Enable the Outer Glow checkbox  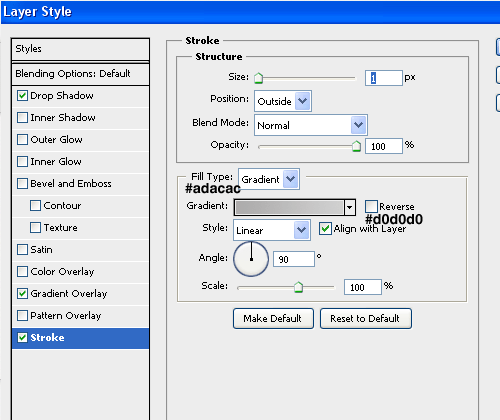click(22, 140)
